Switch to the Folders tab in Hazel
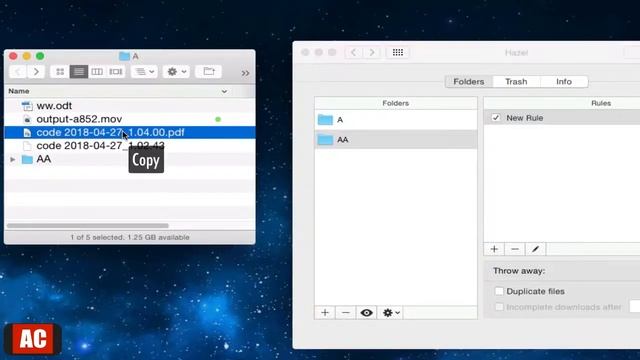 469,82
